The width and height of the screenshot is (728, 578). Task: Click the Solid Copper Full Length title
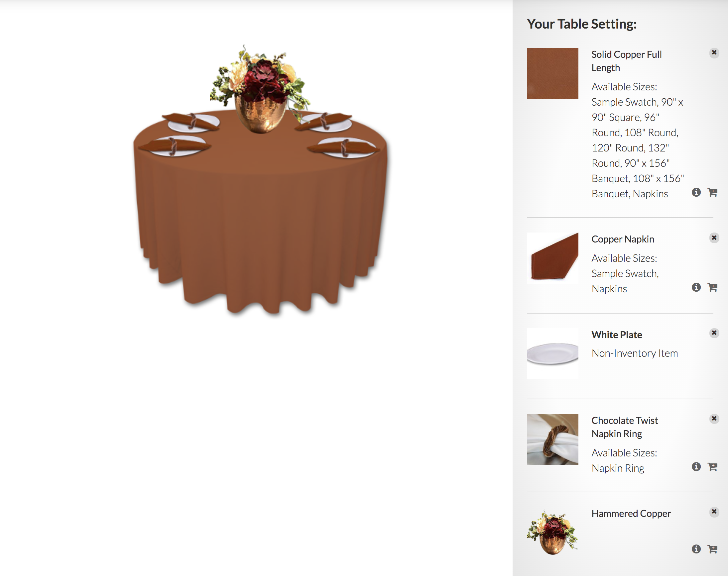(x=626, y=61)
